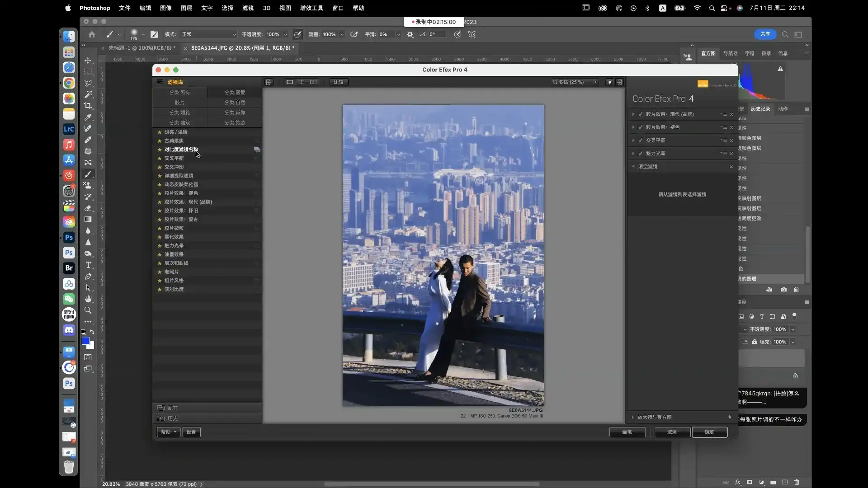Uncheck the 魅力光晕 filter checkbox
This screenshot has height=488, width=868.
pyautogui.click(x=640, y=154)
